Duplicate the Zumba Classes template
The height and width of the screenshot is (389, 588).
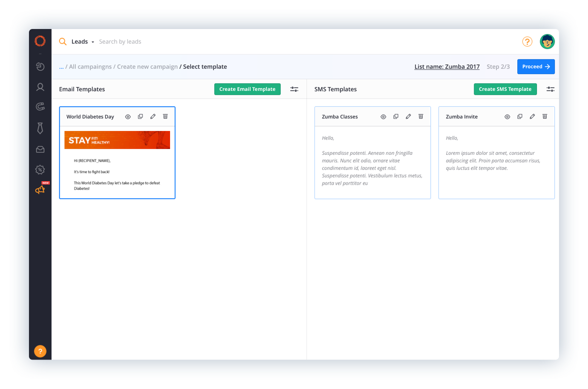point(396,116)
